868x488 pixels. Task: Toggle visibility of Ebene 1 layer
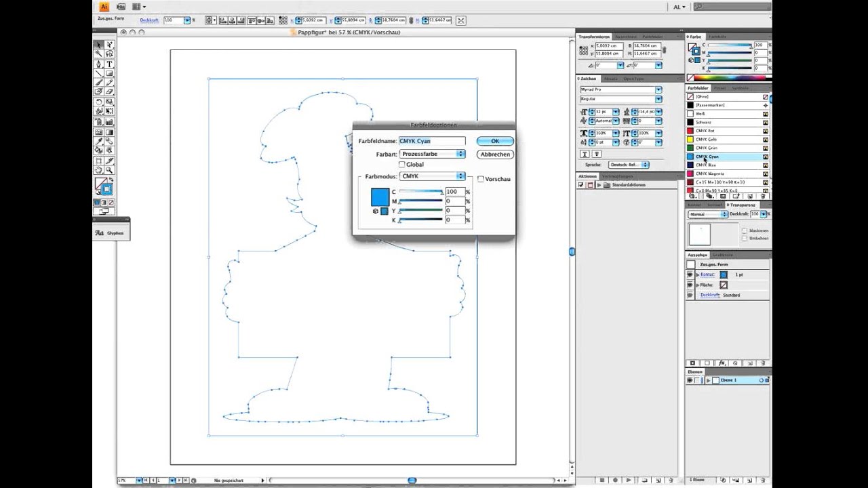(x=690, y=380)
